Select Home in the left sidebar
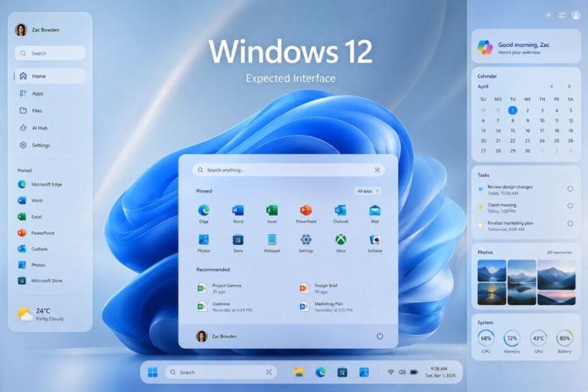 pos(50,76)
